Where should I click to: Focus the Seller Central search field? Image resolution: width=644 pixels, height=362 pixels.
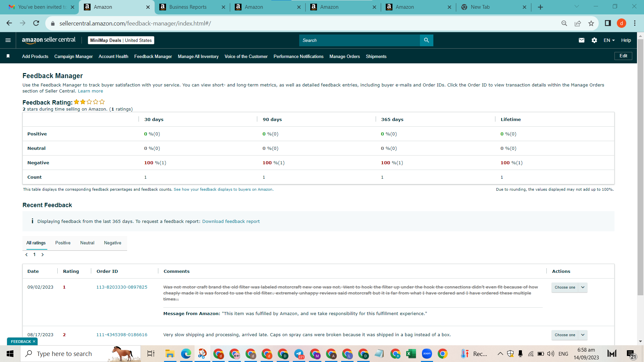click(359, 40)
